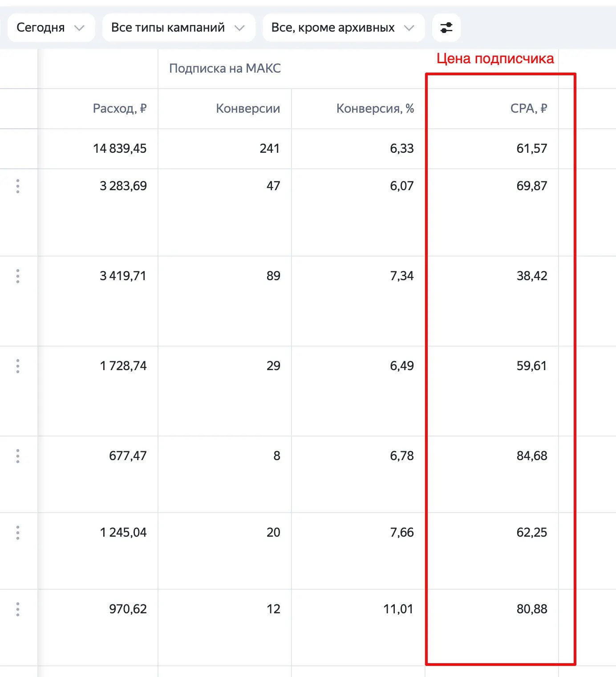Sort by CPA, ₽ column header
The height and width of the screenshot is (677, 616).
click(529, 109)
